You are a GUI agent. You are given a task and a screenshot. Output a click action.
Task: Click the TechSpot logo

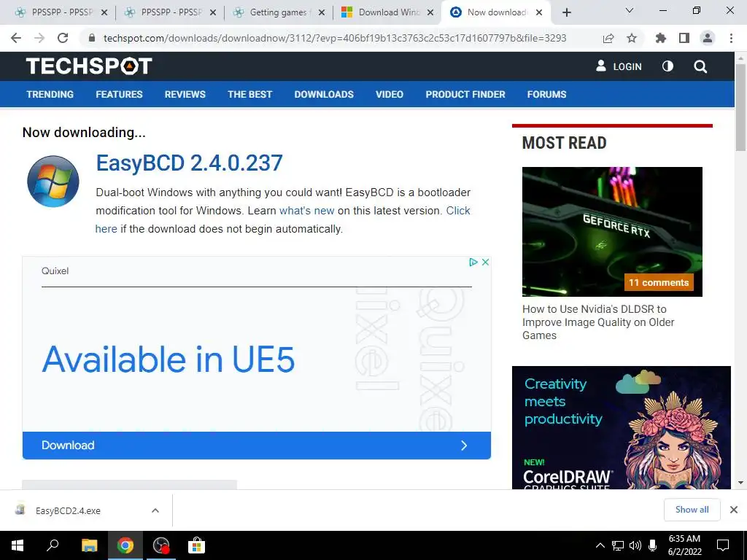tap(89, 66)
